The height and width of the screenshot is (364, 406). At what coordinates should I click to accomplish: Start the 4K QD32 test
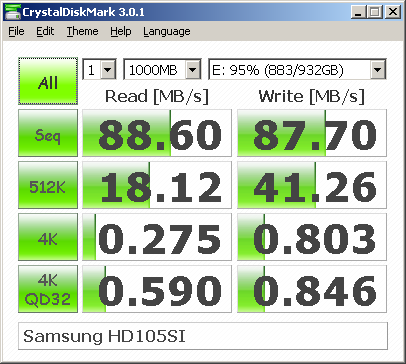[x=48, y=289]
